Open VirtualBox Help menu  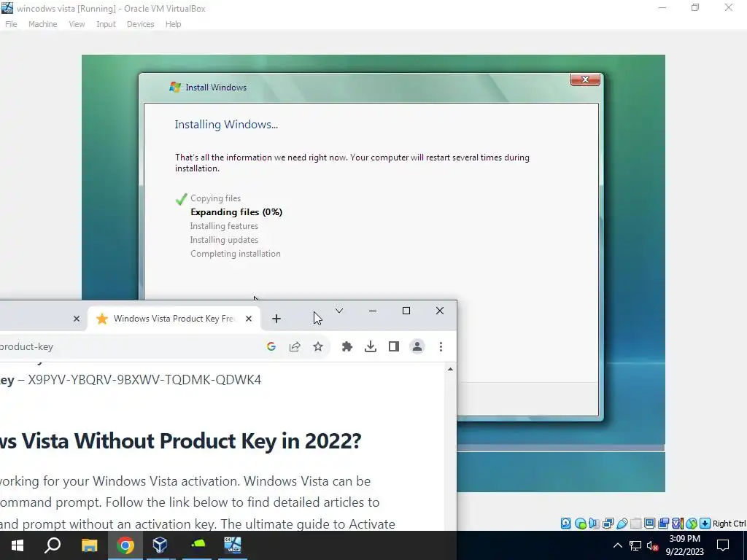pyautogui.click(x=174, y=24)
